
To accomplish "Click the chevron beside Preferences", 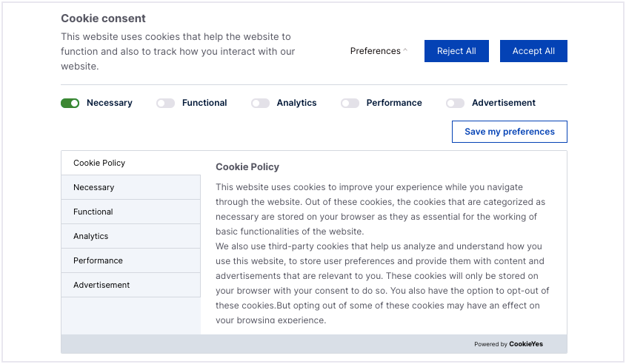I will [x=405, y=51].
